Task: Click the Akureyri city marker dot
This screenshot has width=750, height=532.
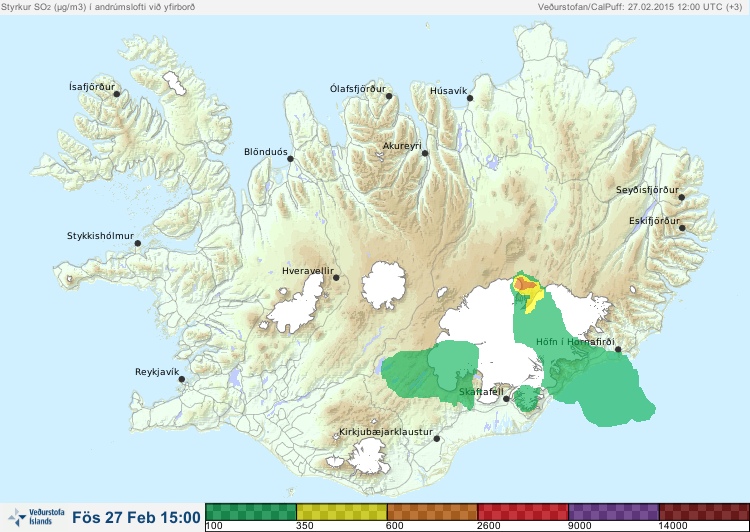Action: [x=425, y=153]
